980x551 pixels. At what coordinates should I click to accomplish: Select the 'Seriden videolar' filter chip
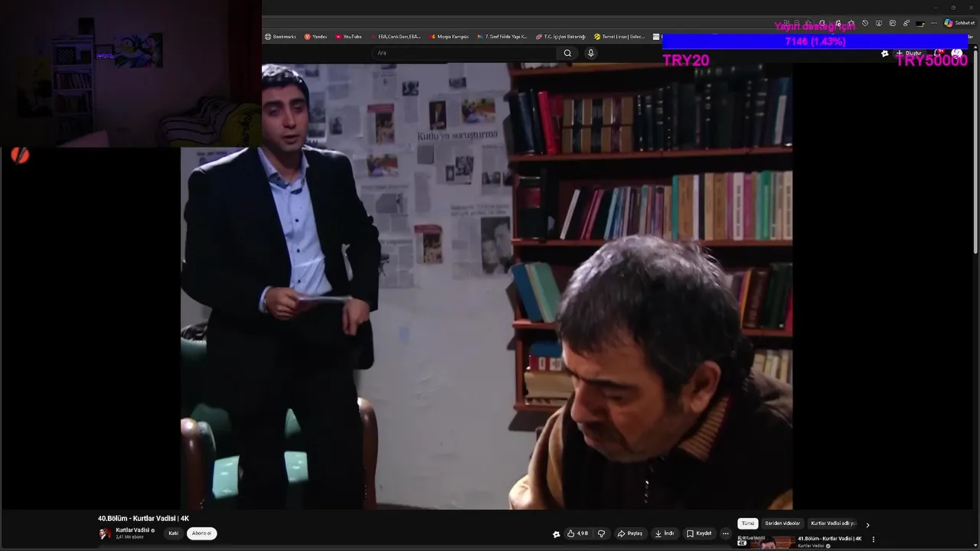point(782,523)
